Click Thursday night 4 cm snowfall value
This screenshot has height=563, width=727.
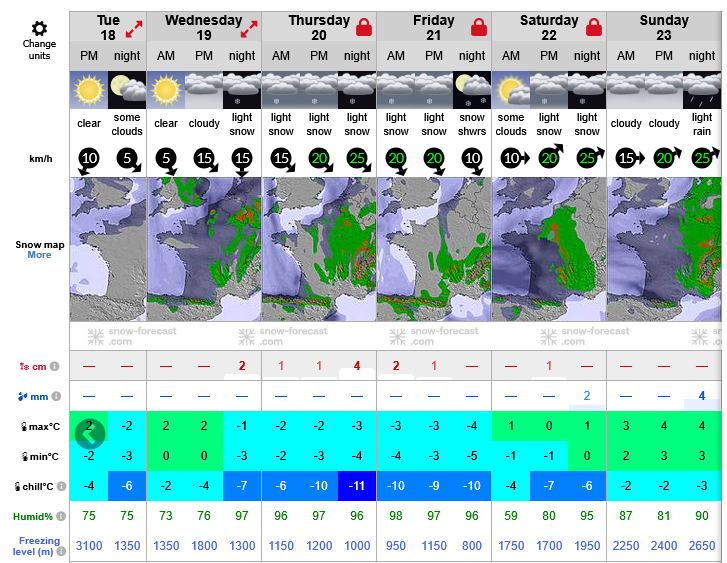tap(357, 366)
